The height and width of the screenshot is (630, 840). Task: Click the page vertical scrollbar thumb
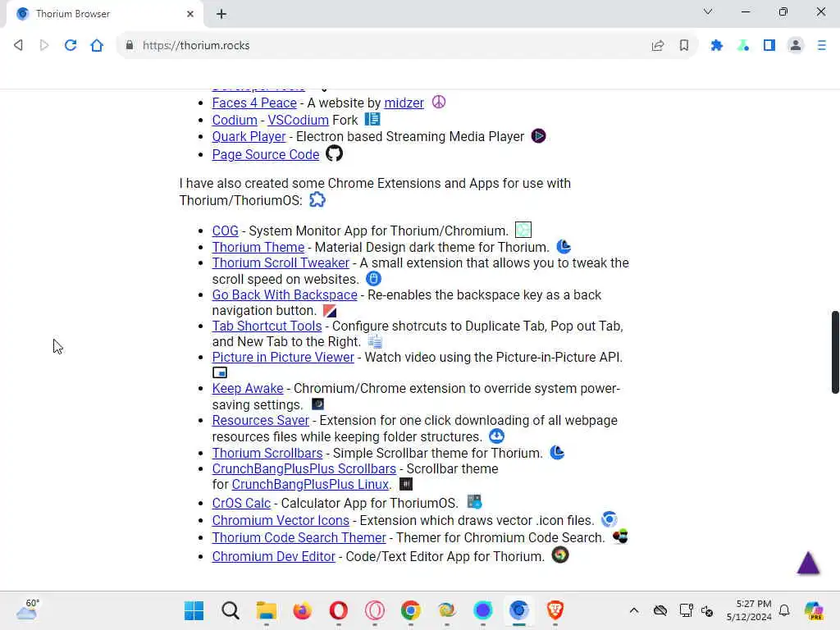(835, 352)
